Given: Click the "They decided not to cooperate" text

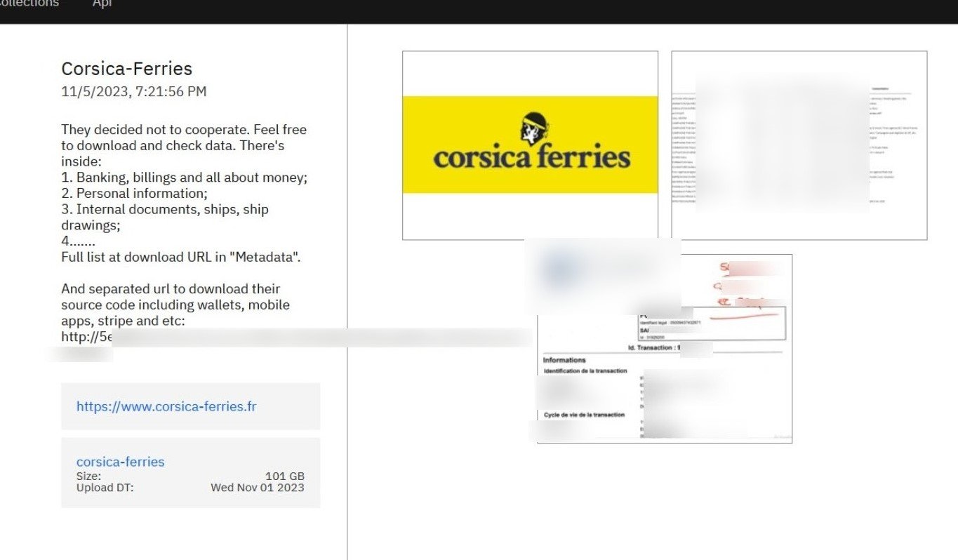Looking at the screenshot, I should click(184, 130).
